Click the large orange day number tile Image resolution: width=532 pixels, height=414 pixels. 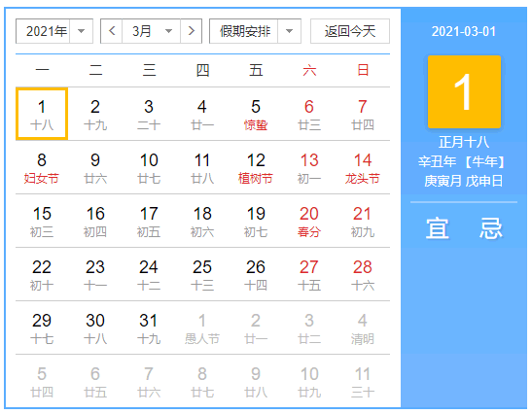tap(464, 91)
